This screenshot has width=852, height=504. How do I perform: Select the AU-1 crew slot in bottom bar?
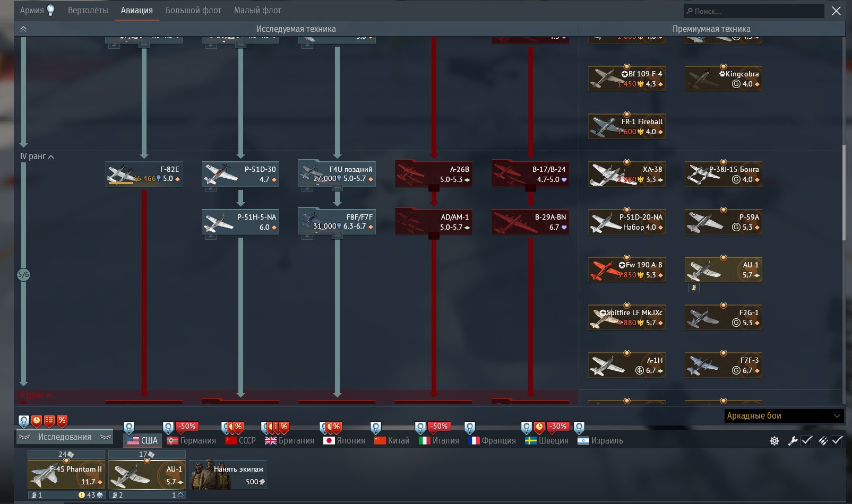pos(147,475)
